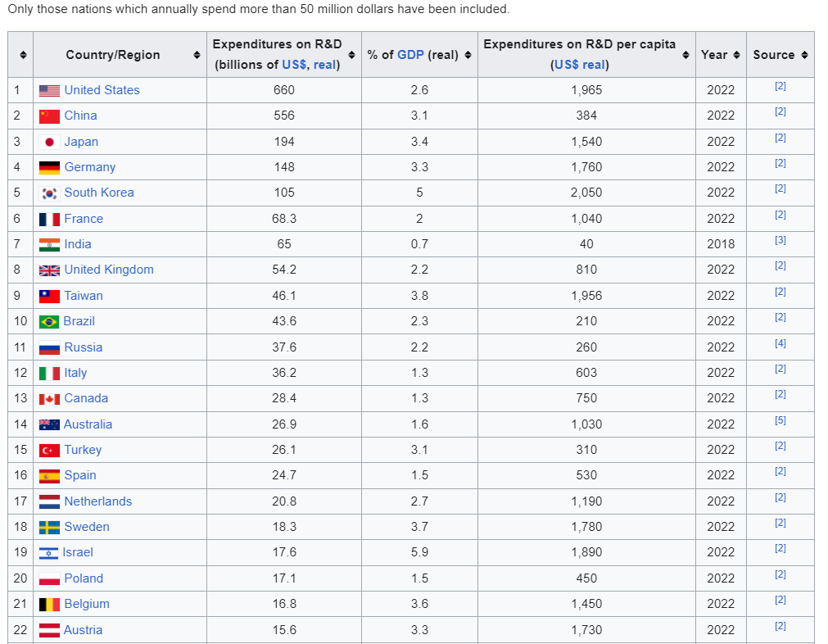Image resolution: width=828 pixels, height=644 pixels.
Task: Open citation [3] for India row
Action: [780, 240]
